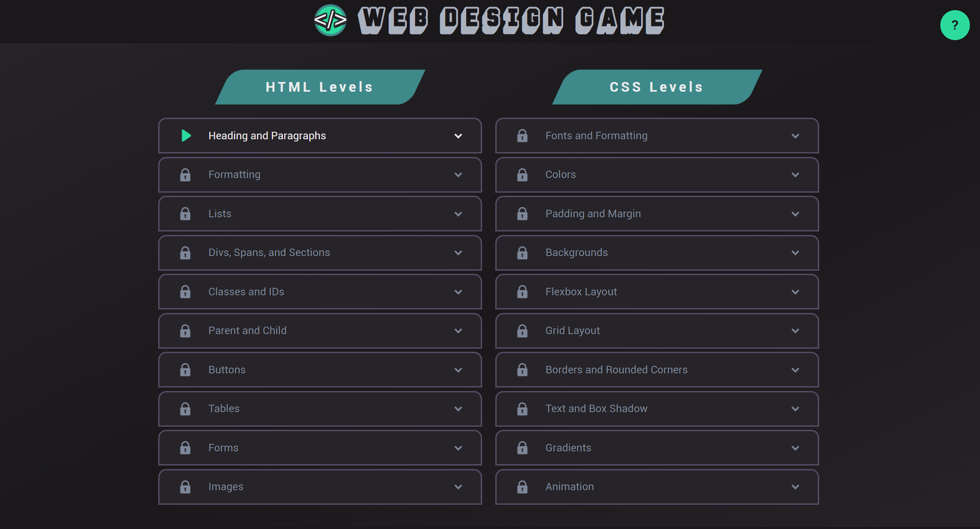Viewport: 980px width, 529px height.
Task: Click the lock icon next to Animation
Action: pos(522,487)
